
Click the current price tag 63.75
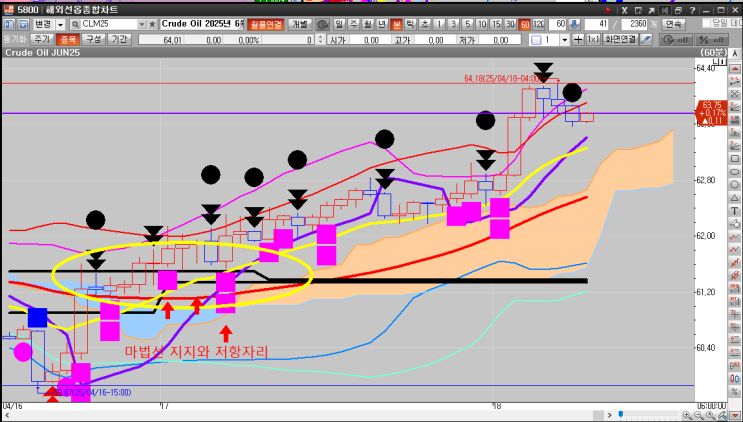711,113
